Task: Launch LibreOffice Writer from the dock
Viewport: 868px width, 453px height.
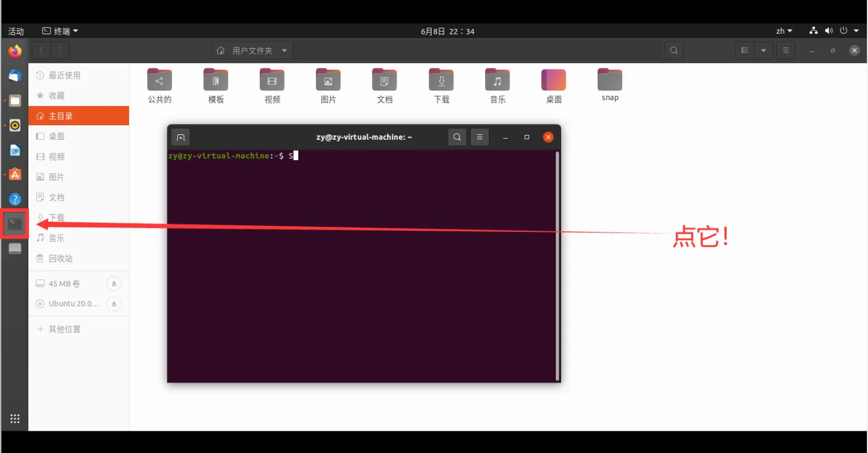Action: [15, 150]
